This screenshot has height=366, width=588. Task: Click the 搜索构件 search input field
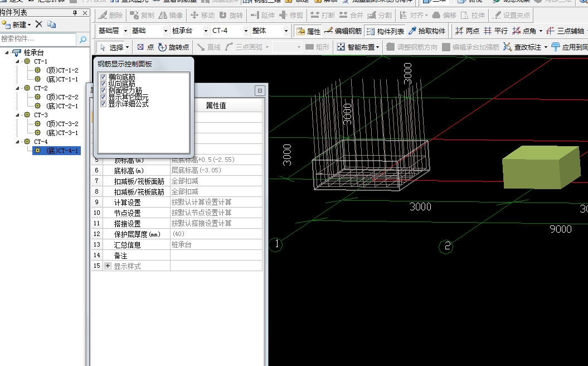click(x=38, y=38)
